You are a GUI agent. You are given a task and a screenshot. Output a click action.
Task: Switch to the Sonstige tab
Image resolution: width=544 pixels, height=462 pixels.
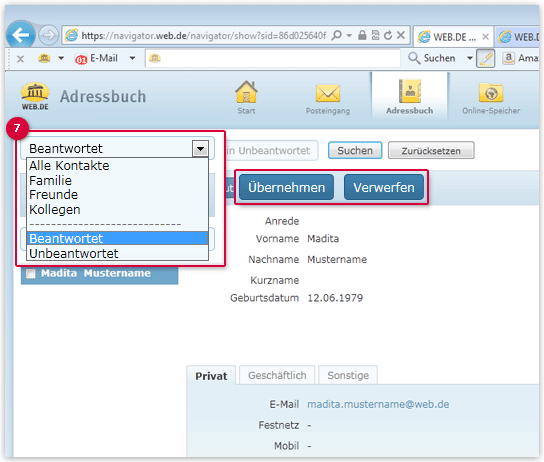coord(348,375)
